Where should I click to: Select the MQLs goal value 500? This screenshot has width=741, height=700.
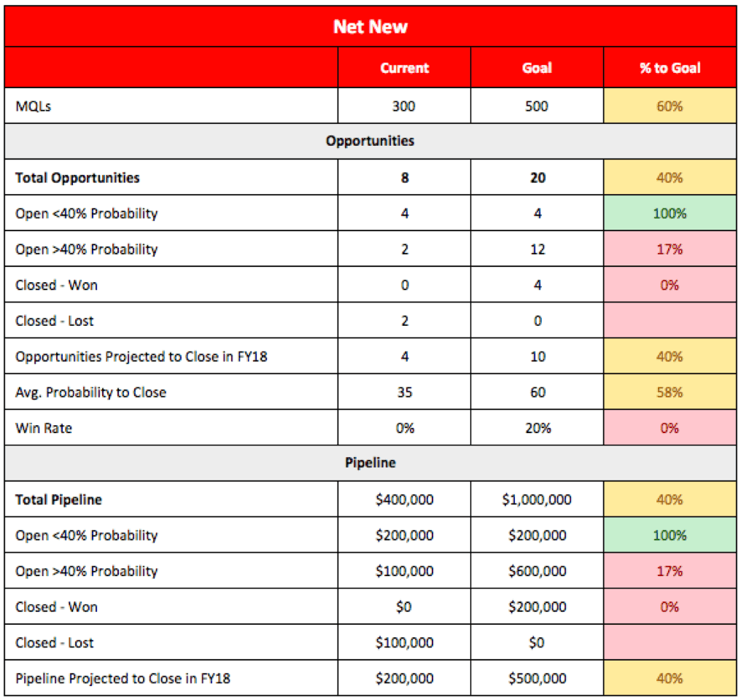pyautogui.click(x=537, y=106)
